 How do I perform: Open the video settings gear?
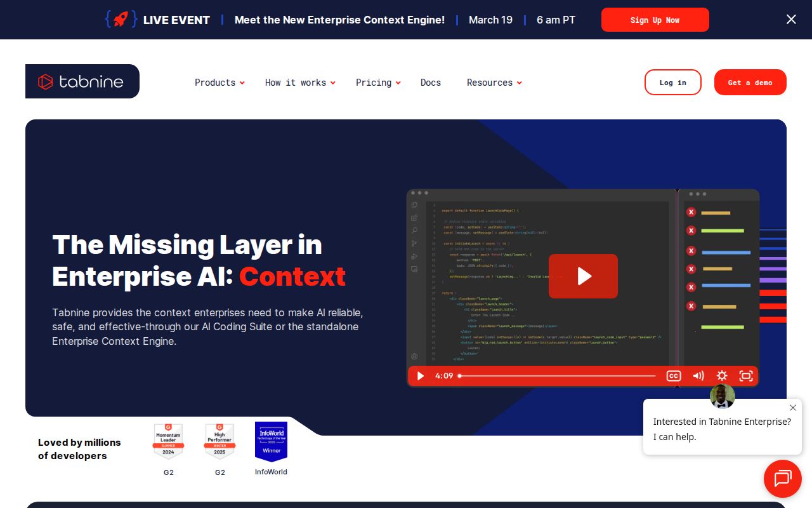[x=722, y=376]
